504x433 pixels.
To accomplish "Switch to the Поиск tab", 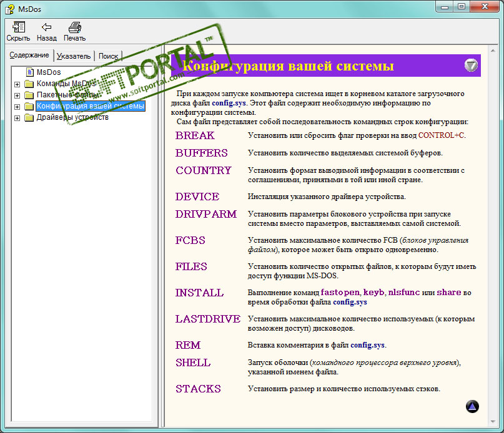I will click(x=108, y=56).
